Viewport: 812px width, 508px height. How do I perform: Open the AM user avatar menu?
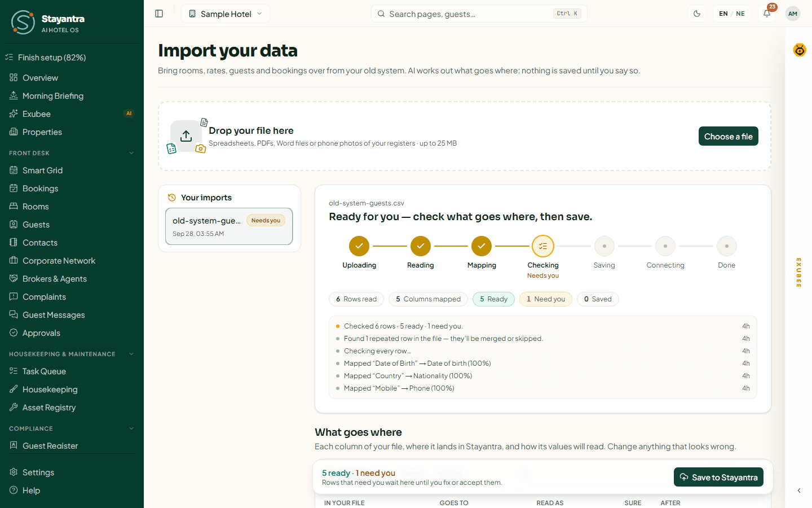pyautogui.click(x=793, y=14)
